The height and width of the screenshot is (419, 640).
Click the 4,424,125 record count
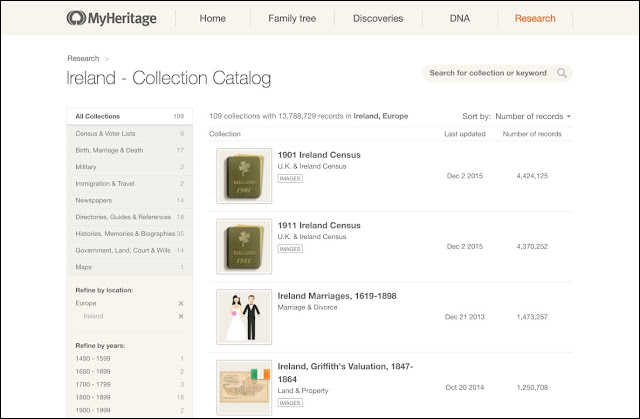point(532,176)
